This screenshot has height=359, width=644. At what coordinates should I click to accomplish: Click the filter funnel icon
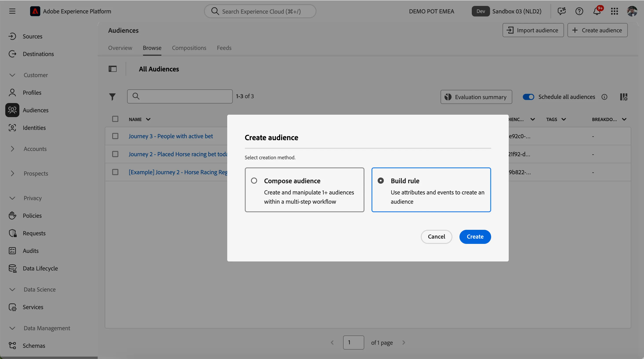pos(112,97)
